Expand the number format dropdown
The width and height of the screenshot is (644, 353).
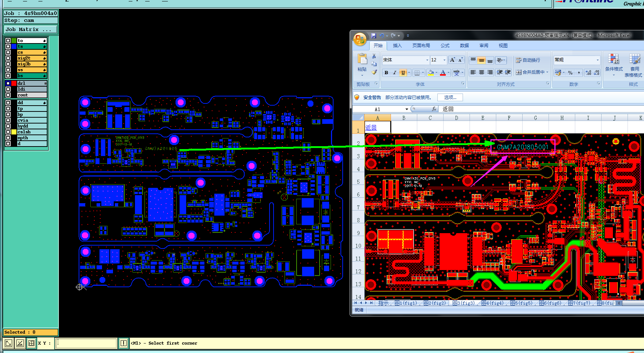[598, 60]
